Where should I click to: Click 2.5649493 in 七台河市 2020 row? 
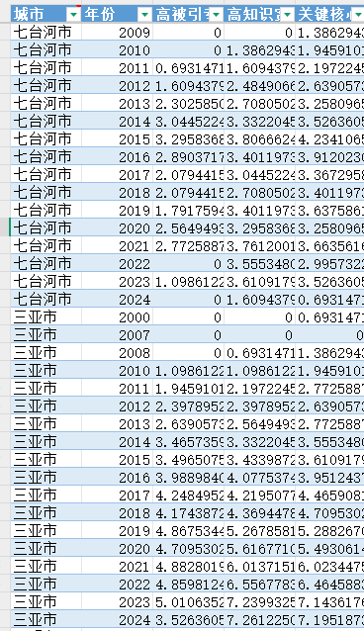tap(189, 226)
